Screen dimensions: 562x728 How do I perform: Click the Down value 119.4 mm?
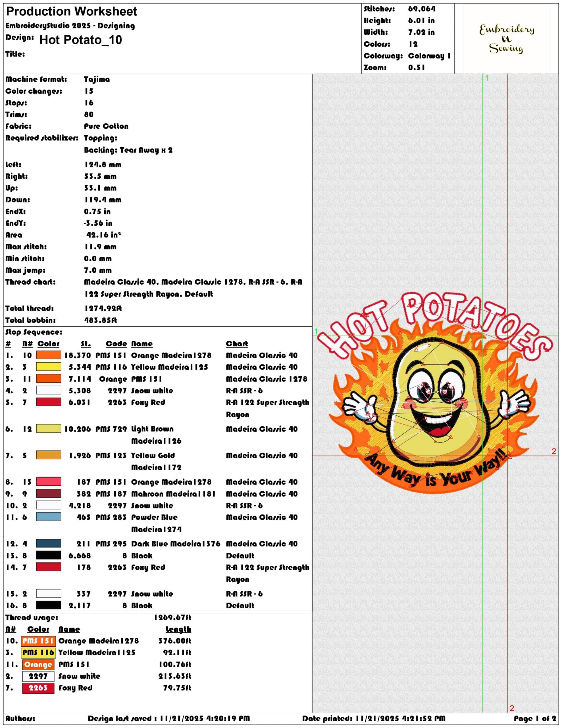pos(103,200)
